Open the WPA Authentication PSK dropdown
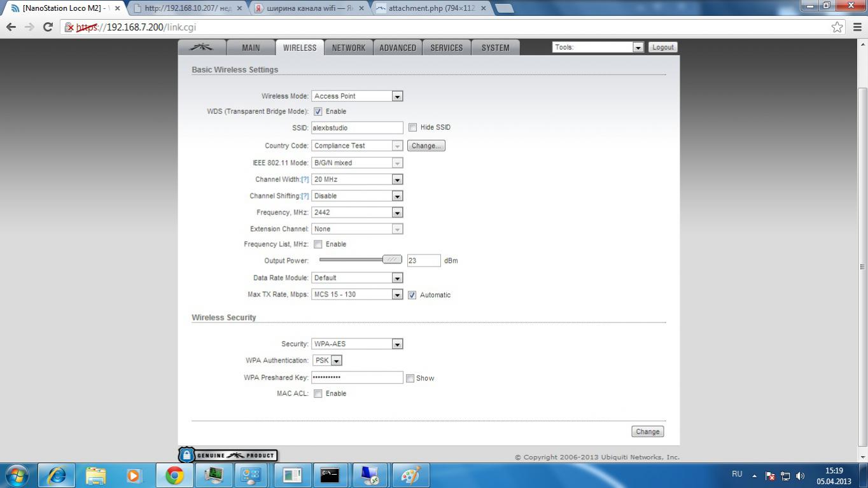This screenshot has width=868, height=488. click(327, 361)
